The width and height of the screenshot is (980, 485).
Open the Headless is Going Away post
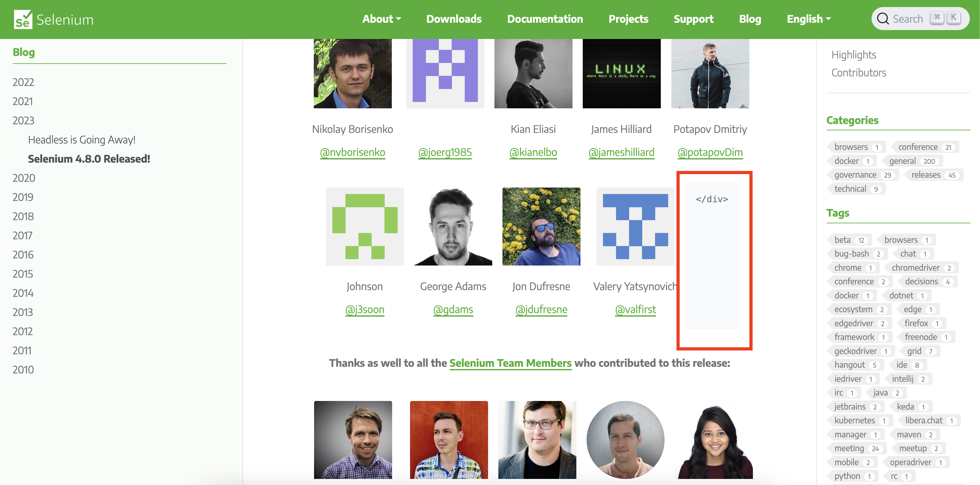pyautogui.click(x=82, y=140)
